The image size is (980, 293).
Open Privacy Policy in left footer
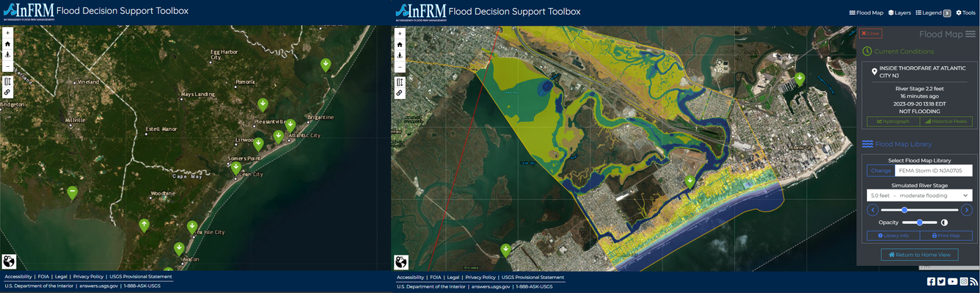pyautogui.click(x=88, y=277)
